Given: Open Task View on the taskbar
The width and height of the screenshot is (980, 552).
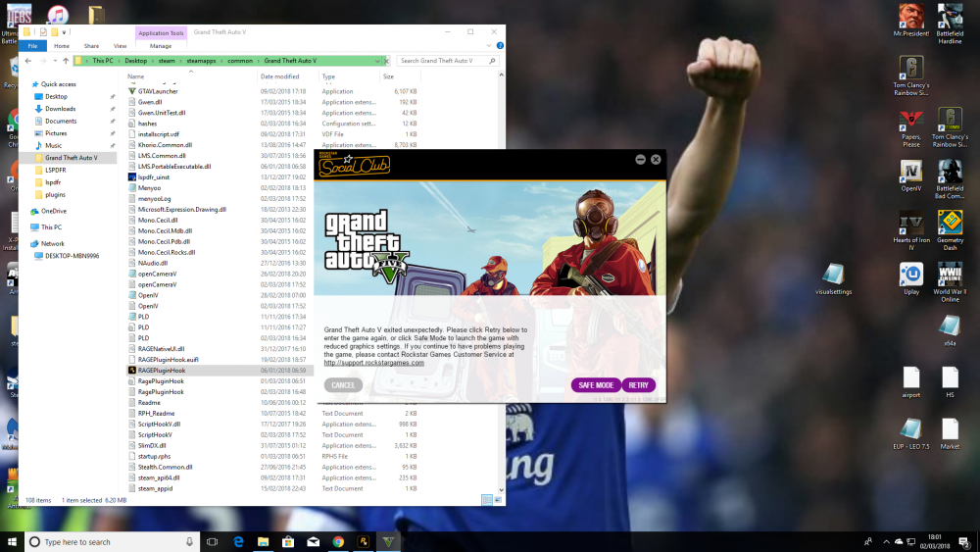Looking at the screenshot, I should (x=213, y=542).
